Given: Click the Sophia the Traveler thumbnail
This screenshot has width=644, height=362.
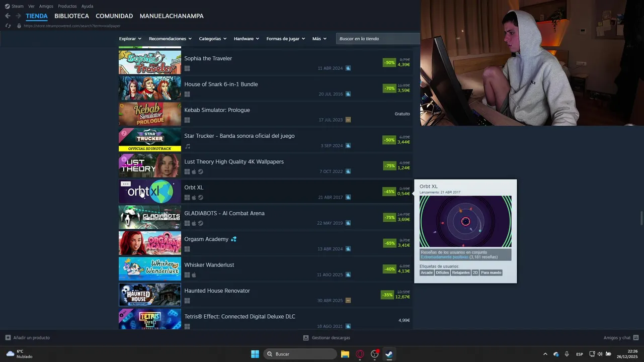Looking at the screenshot, I should coord(150,62).
